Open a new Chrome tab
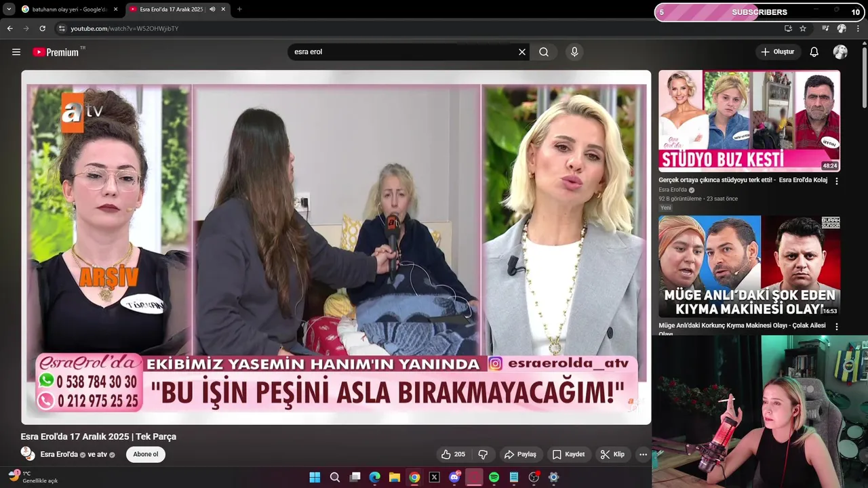 coord(239,9)
